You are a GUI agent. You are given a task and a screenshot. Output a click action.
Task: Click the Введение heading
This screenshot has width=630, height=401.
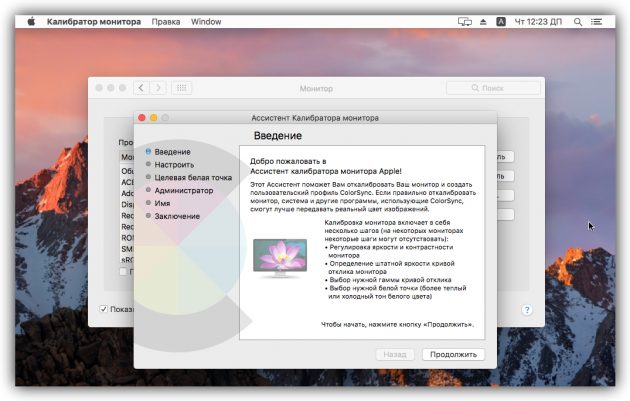pyautogui.click(x=278, y=136)
